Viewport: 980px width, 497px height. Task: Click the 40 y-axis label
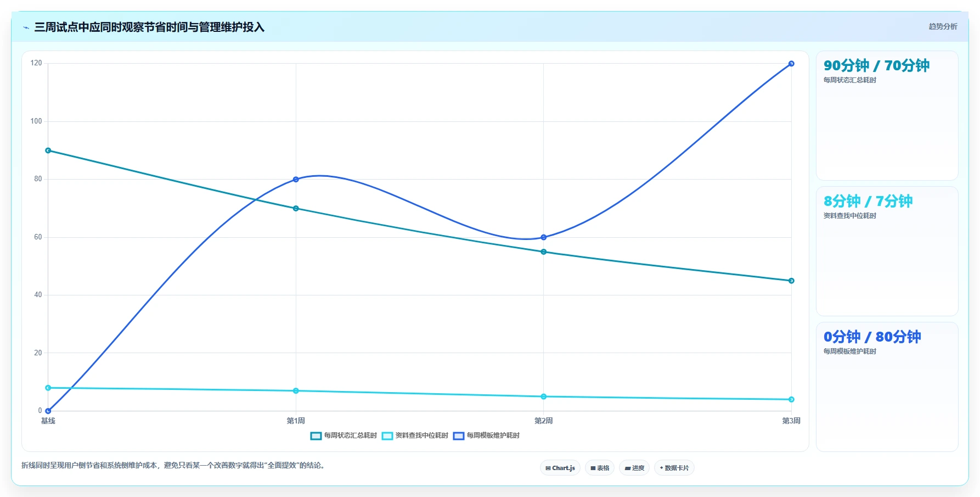pos(38,295)
